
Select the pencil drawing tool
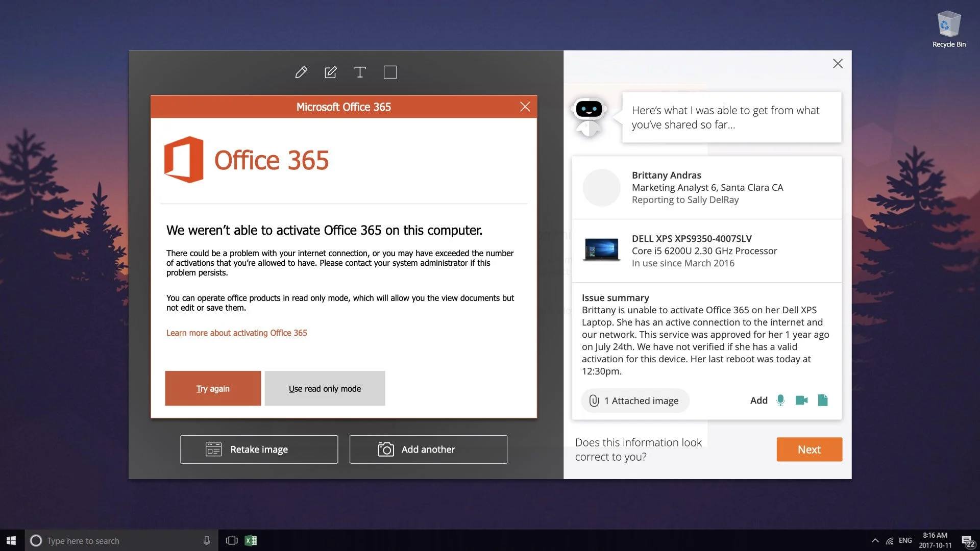301,72
